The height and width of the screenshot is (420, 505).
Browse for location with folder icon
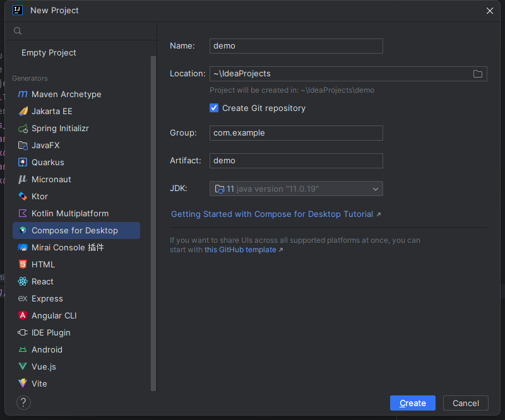478,74
